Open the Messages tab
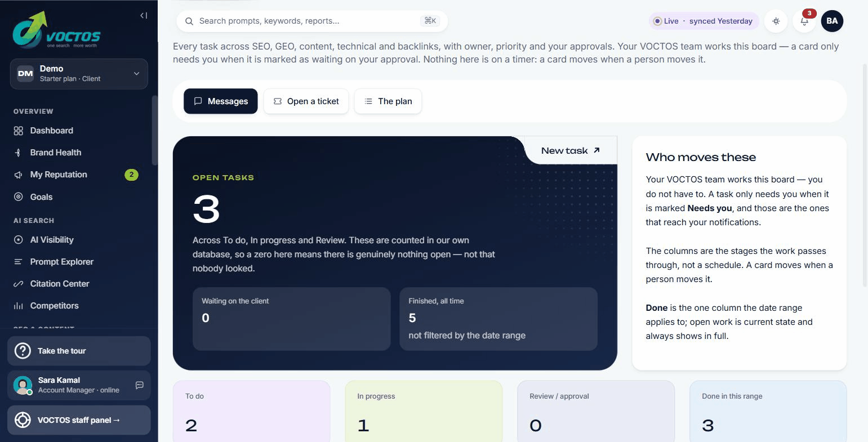Image resolution: width=868 pixels, height=442 pixels. click(x=221, y=101)
